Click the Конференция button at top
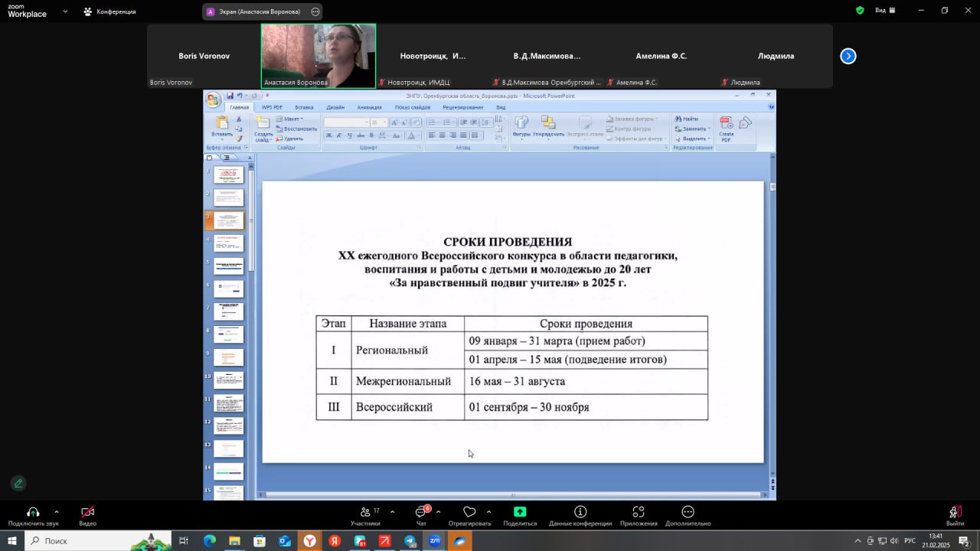980x551 pixels. point(109,11)
